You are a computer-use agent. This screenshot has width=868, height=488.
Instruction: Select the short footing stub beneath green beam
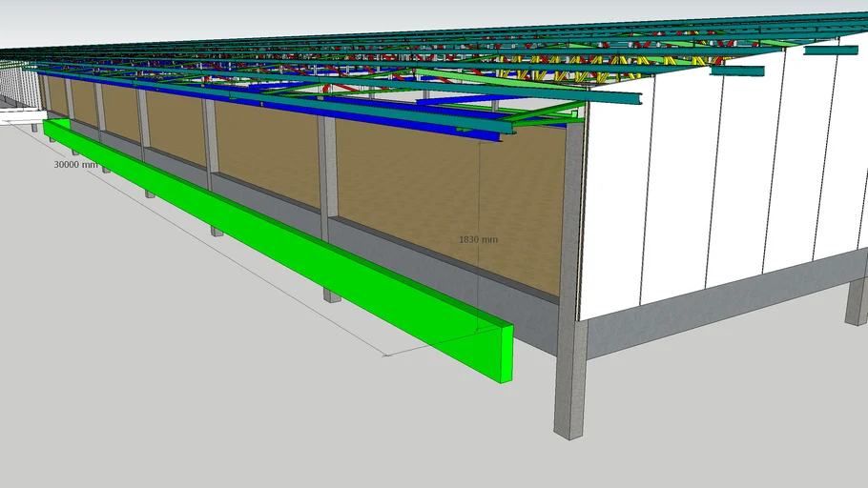pyautogui.click(x=332, y=295)
